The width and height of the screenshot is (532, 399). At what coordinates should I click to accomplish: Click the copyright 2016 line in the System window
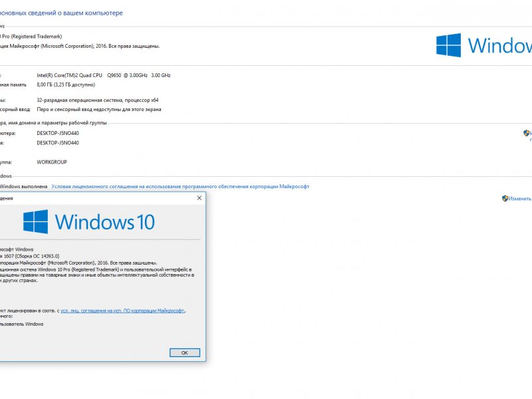pyautogui.click(x=80, y=46)
